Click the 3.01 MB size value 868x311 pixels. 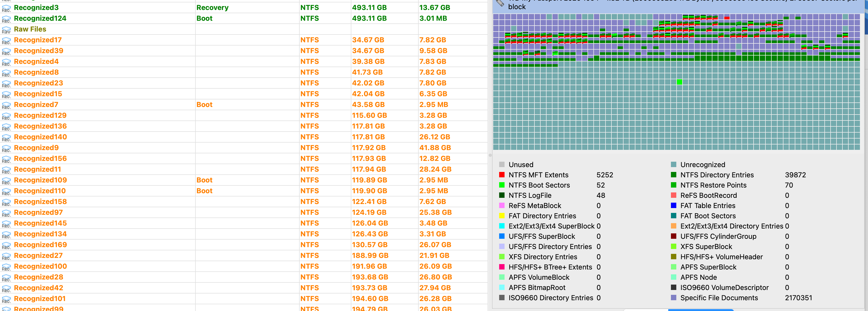click(x=433, y=18)
